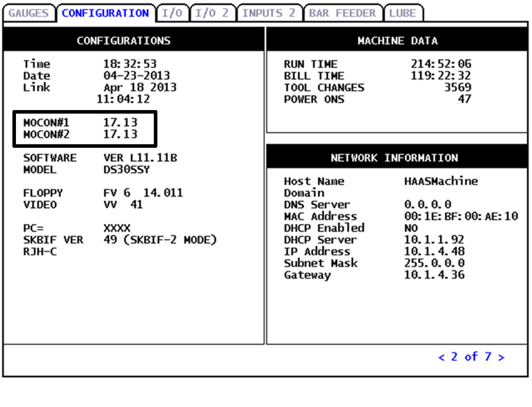Select the tool changes count 3569
This screenshot has width=532, height=407.
[x=458, y=88]
